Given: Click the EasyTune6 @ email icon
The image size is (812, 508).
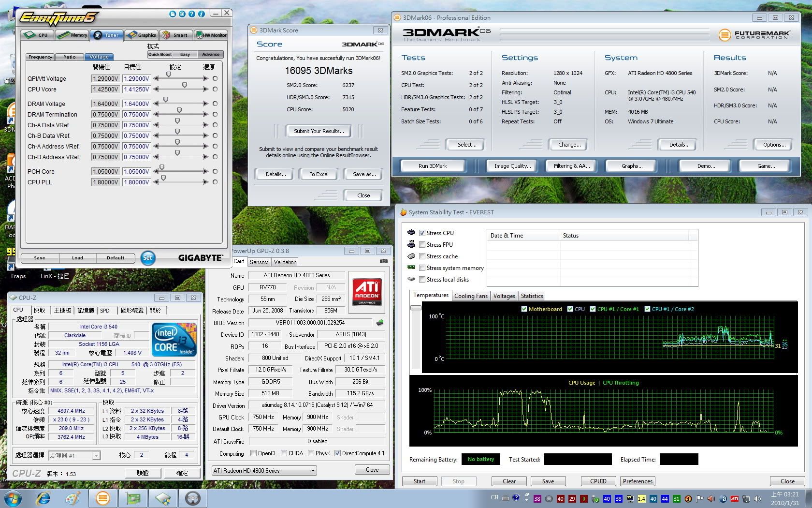Looking at the screenshot, I should (182, 14).
